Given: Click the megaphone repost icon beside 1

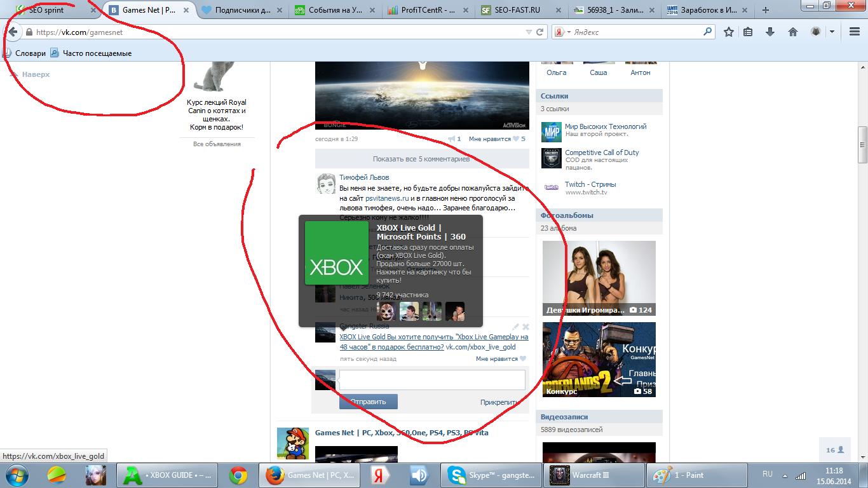Looking at the screenshot, I should pos(452,139).
